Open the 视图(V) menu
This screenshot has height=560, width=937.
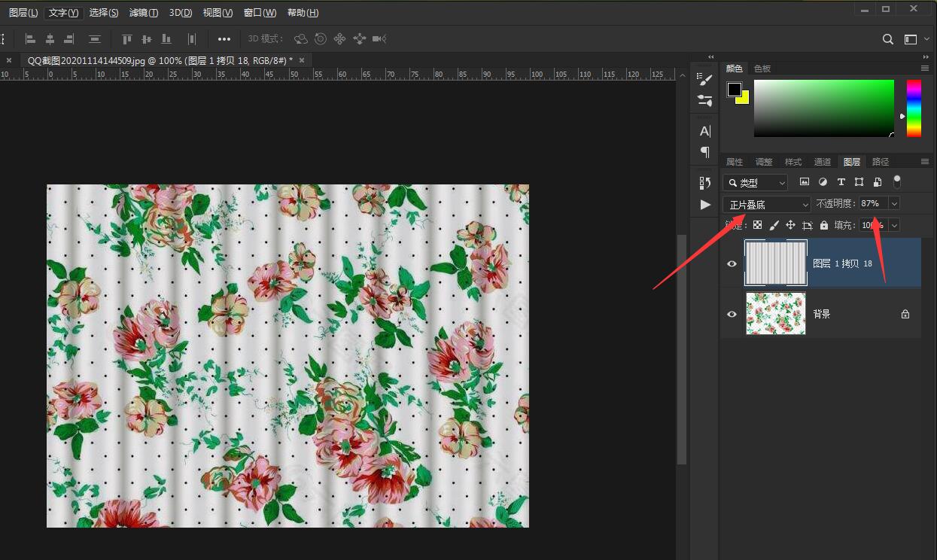218,13
